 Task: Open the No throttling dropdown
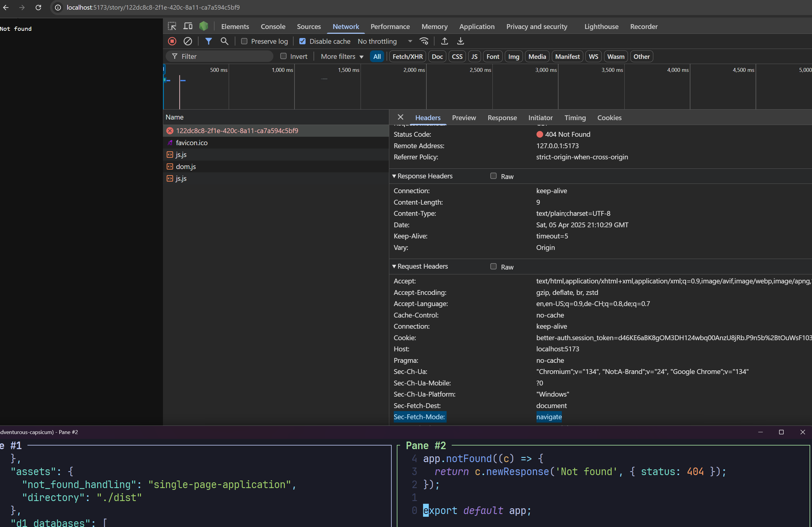pos(384,41)
